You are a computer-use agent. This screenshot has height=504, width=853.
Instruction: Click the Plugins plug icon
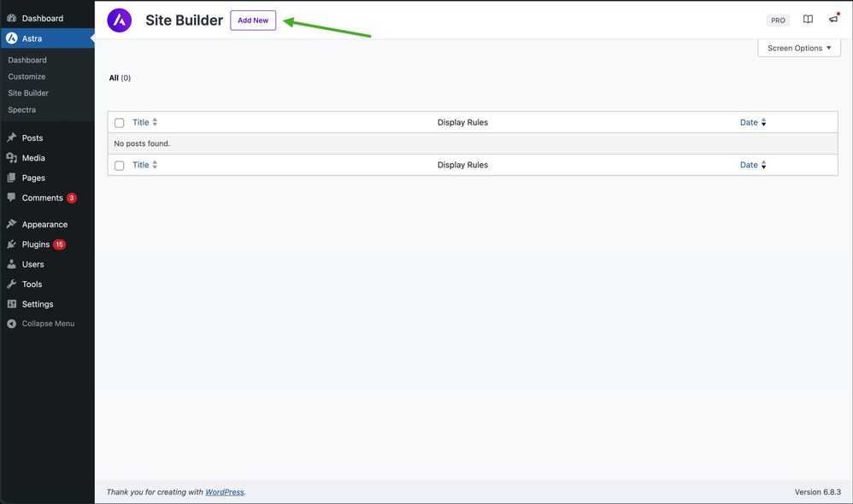12,244
